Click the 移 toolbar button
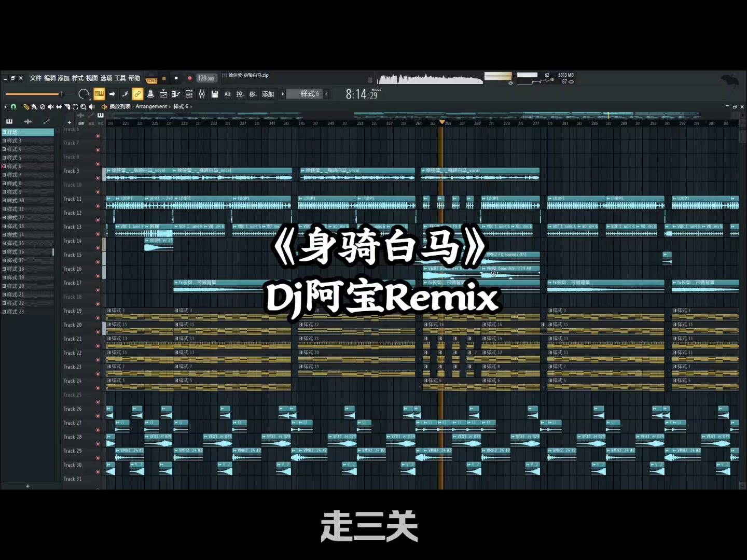The width and height of the screenshot is (747, 560). point(253,94)
